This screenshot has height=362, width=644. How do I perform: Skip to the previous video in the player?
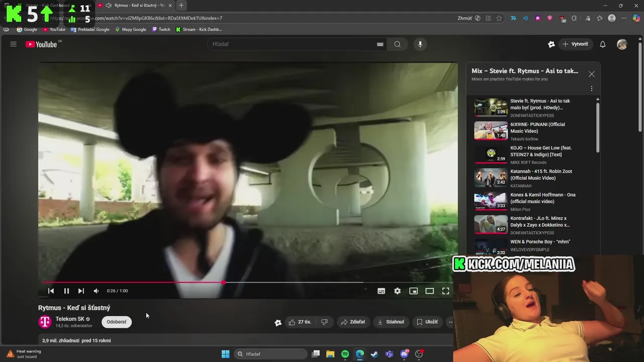point(51,291)
